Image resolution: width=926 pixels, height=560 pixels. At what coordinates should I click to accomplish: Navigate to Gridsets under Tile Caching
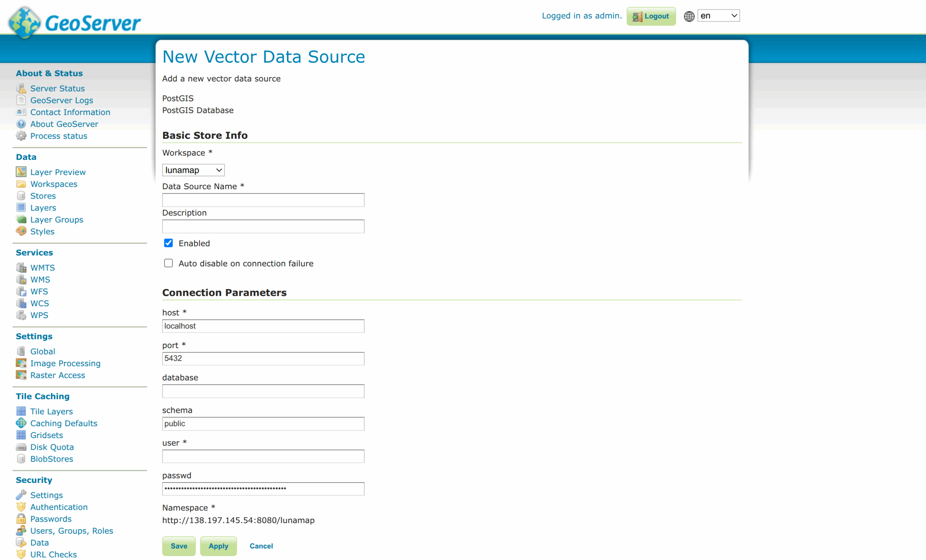click(47, 435)
